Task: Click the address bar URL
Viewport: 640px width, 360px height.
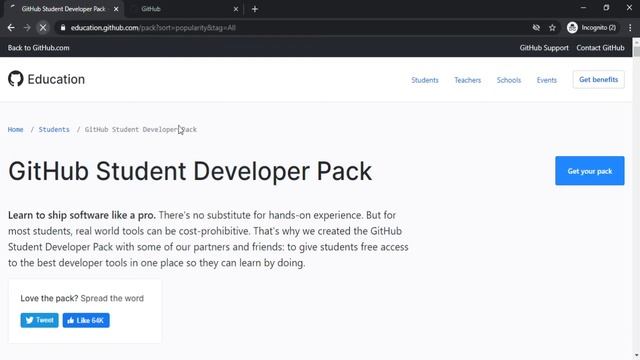Action: pos(153,28)
